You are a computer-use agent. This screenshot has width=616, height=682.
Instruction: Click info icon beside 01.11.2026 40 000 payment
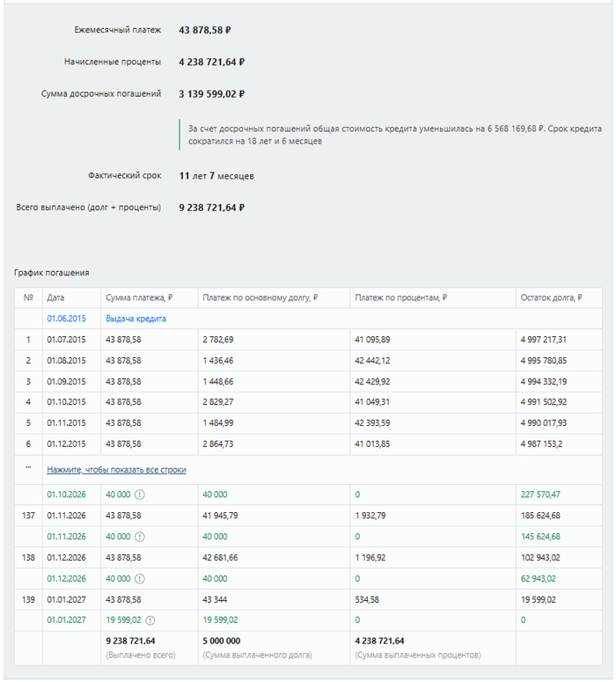click(x=139, y=537)
